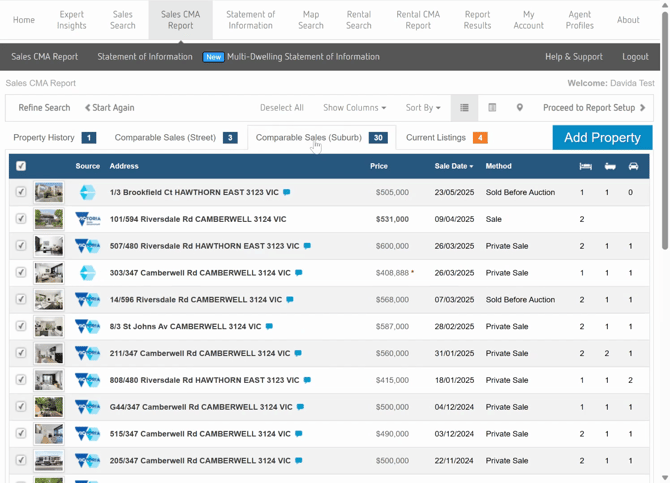Click the Add Property button

point(601,138)
